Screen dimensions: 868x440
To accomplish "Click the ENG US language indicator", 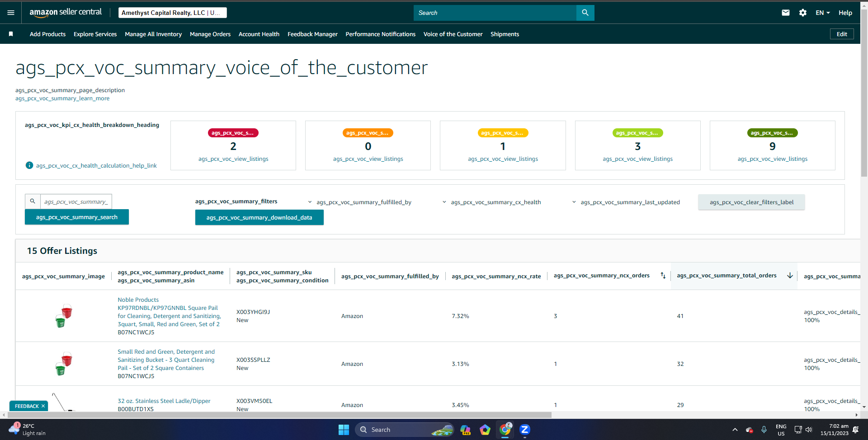I will [781, 430].
